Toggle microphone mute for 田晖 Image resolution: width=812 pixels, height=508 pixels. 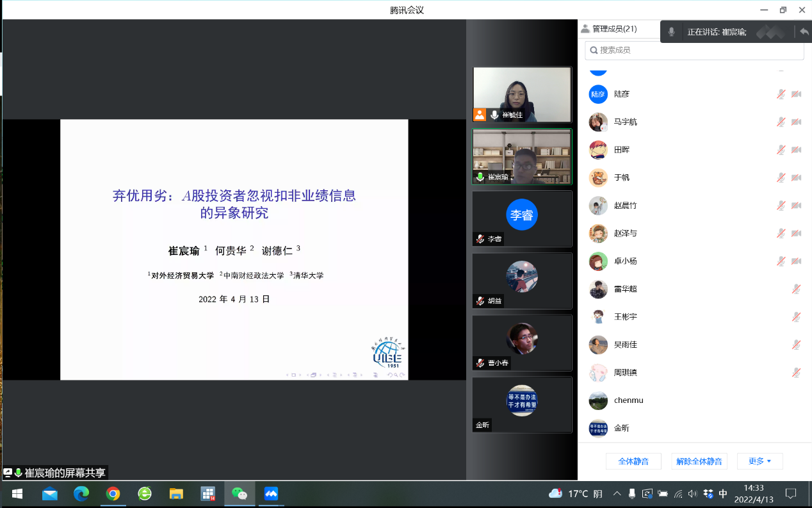pyautogui.click(x=781, y=150)
